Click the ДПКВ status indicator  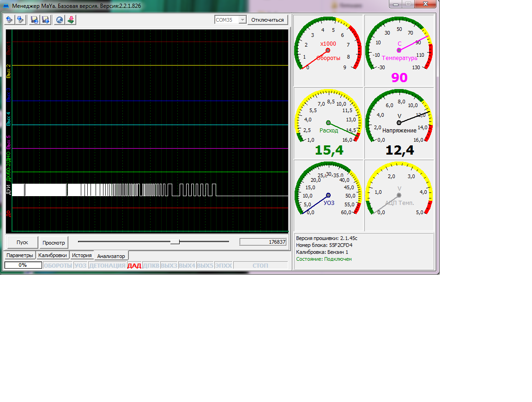(x=151, y=265)
